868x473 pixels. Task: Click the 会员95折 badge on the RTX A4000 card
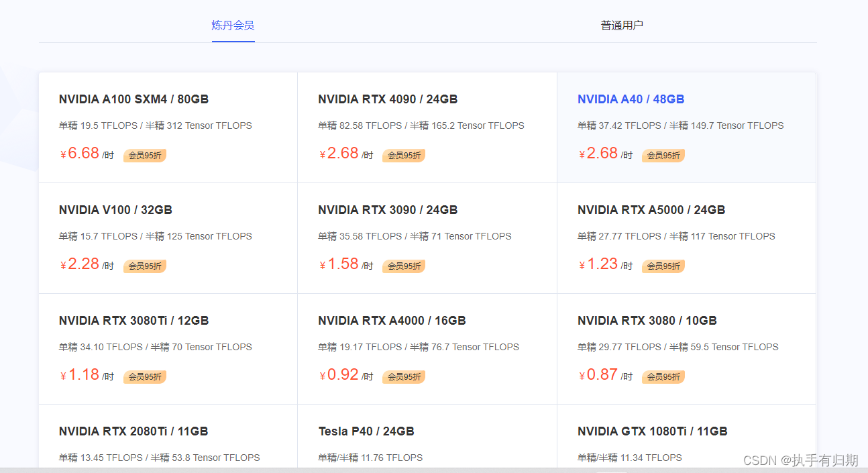404,377
